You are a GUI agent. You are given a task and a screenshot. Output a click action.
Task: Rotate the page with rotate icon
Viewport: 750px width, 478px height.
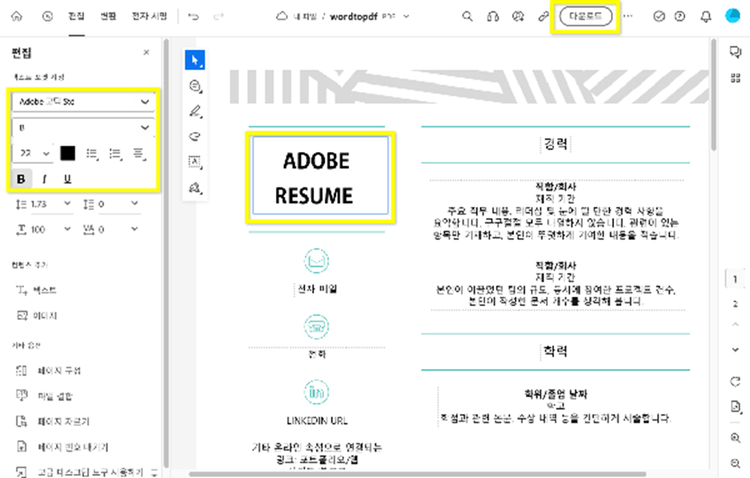pos(735,381)
